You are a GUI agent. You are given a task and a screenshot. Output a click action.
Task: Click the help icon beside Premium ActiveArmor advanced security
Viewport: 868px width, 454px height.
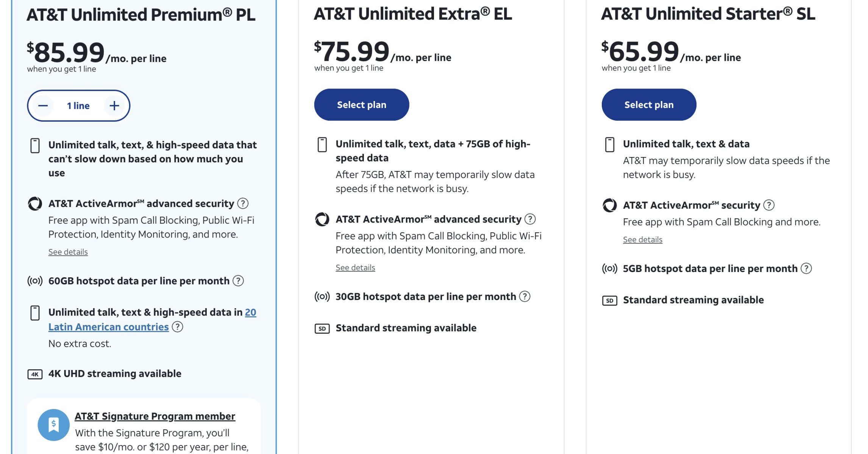(x=243, y=204)
